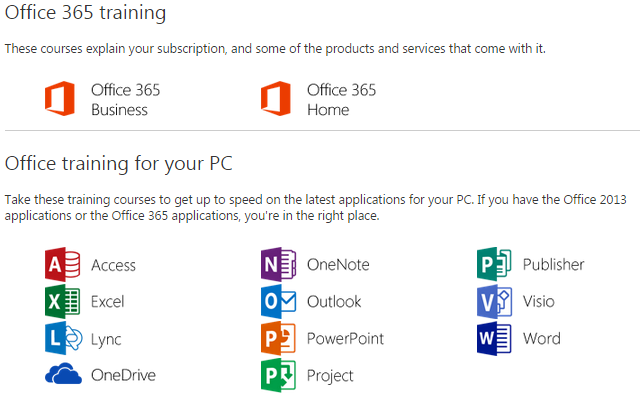Image resolution: width=640 pixels, height=399 pixels.
Task: Open the green Excel icon
Action: [62, 301]
